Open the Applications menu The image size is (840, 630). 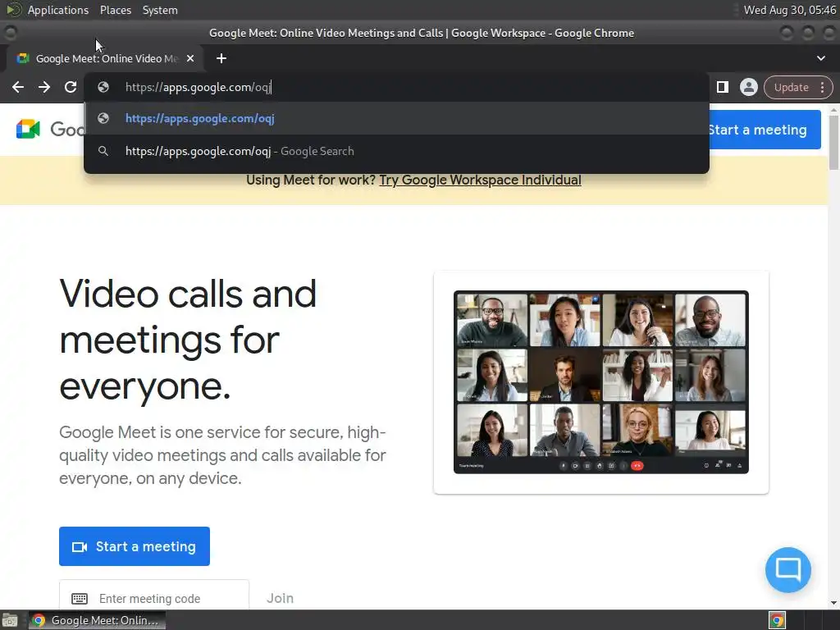coord(58,10)
